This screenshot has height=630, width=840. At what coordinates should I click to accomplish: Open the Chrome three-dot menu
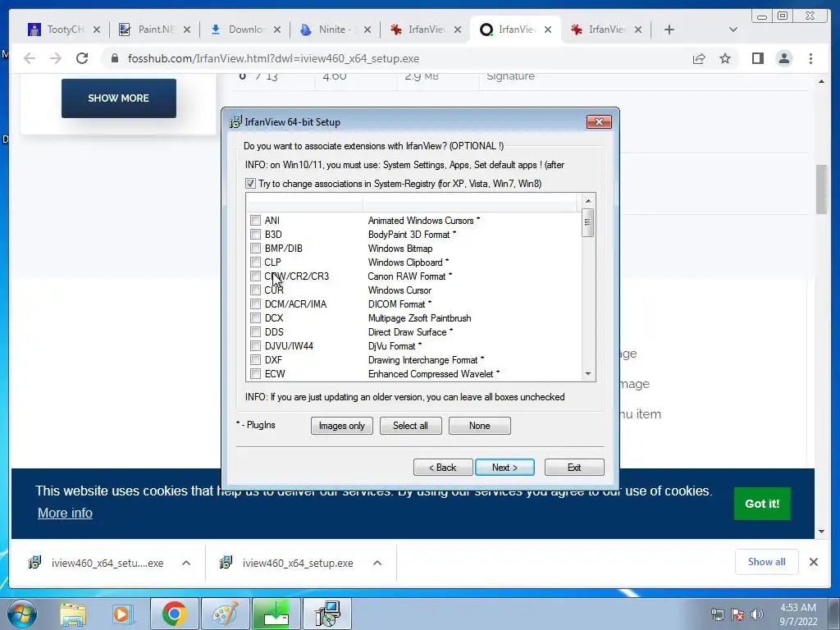click(x=810, y=58)
